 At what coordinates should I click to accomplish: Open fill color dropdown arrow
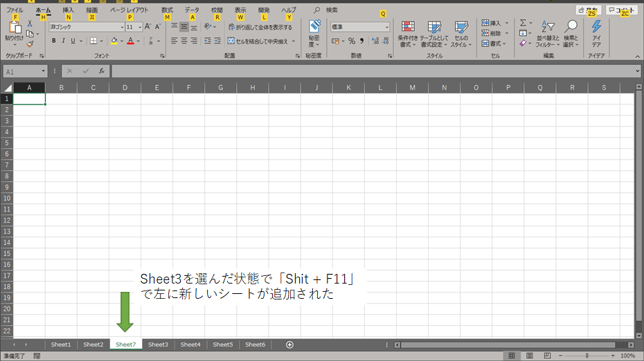[x=122, y=41]
